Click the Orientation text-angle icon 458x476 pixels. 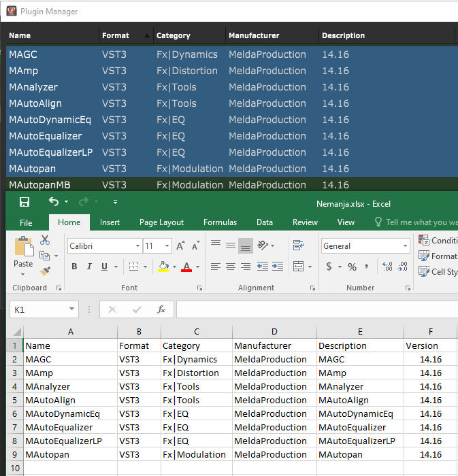pyautogui.click(x=263, y=245)
